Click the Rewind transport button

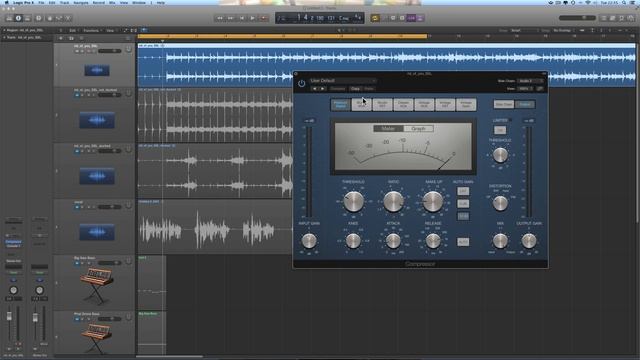pyautogui.click(x=220, y=18)
